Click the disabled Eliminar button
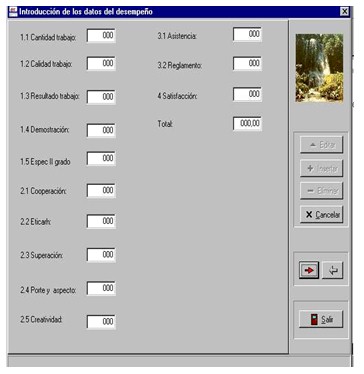Viewport: 364px width, 374px height. tap(321, 191)
